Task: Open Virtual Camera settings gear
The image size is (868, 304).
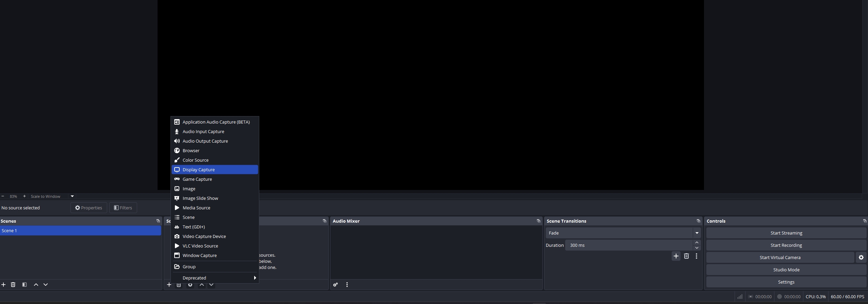Action: tap(861, 258)
